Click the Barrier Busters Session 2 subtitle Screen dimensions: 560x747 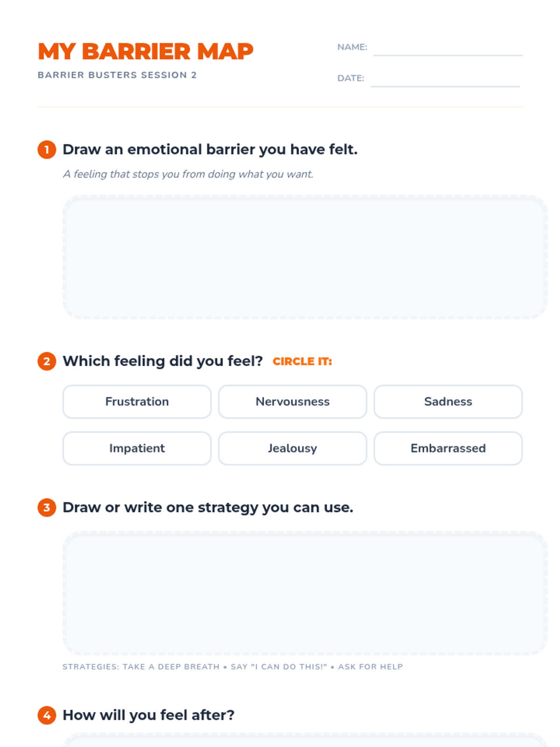117,75
